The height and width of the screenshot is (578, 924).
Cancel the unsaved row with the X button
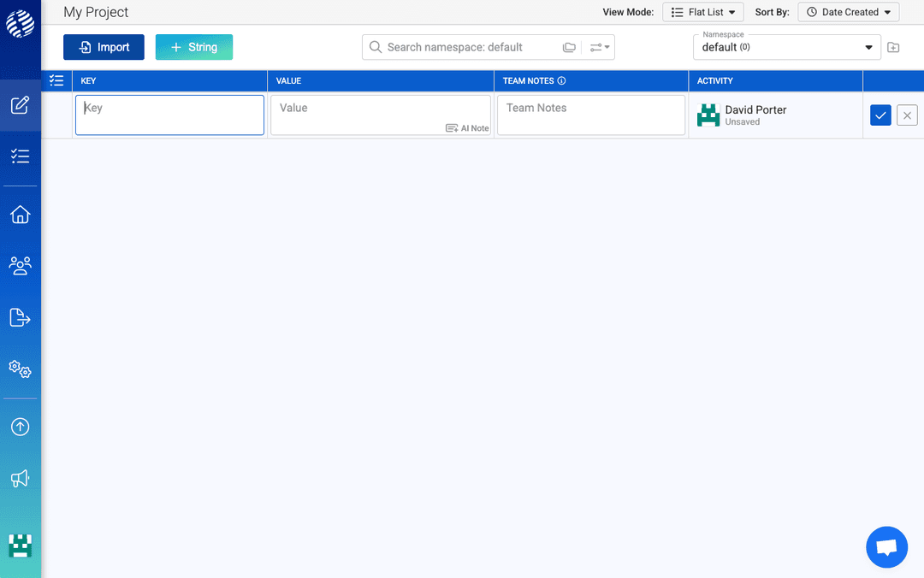point(907,115)
